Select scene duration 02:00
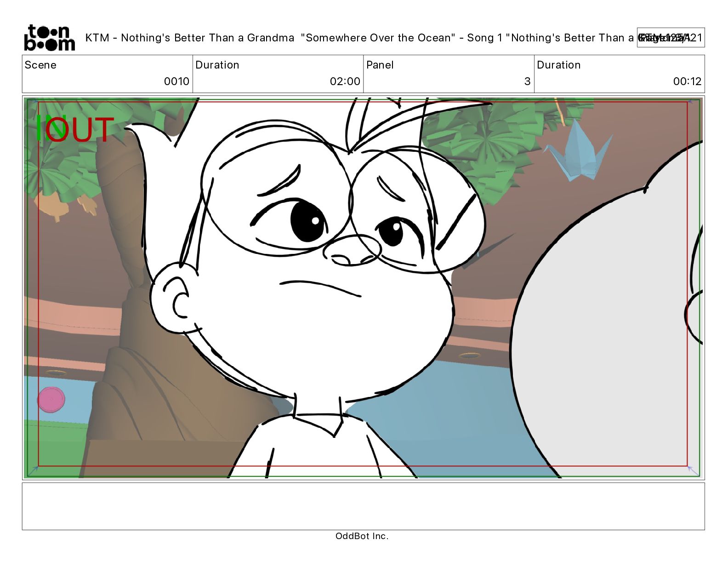This screenshot has height=563, width=728. click(x=345, y=81)
